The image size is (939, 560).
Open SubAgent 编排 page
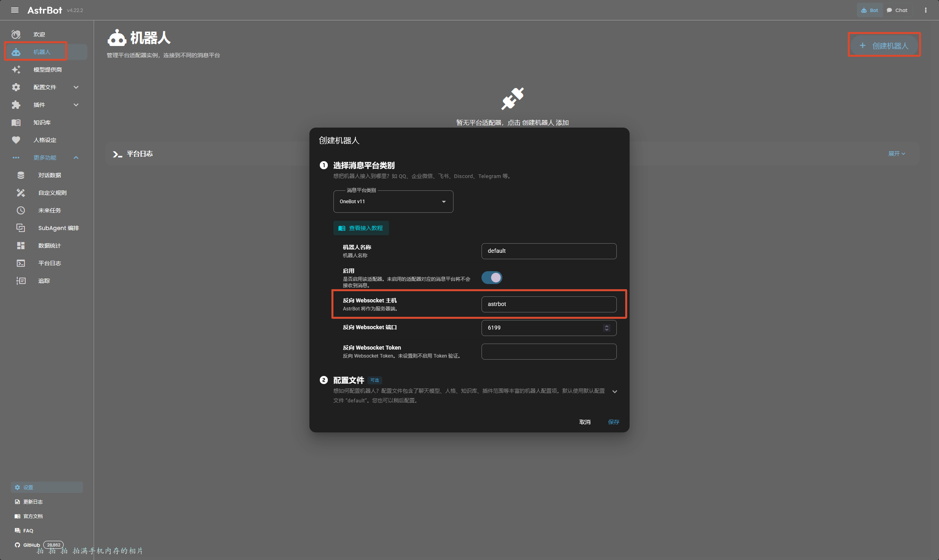pos(58,228)
